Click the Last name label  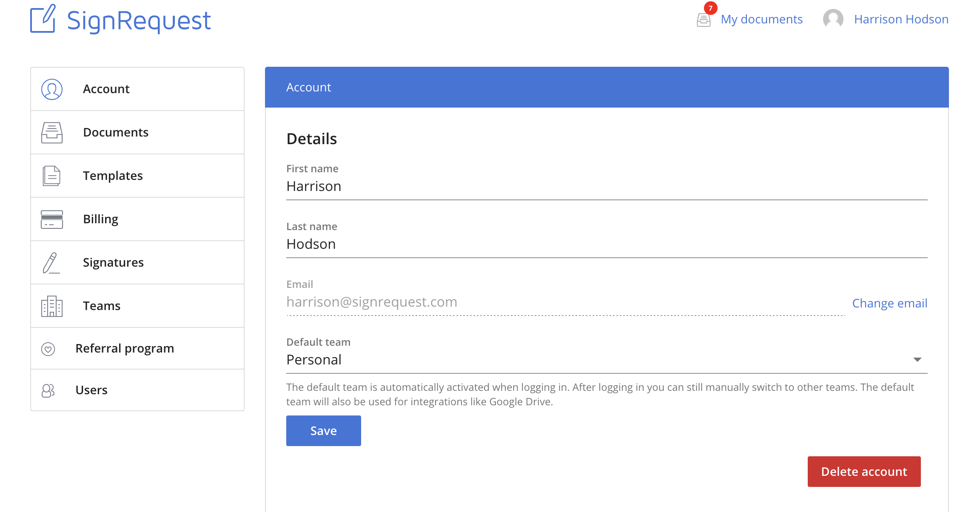pyautogui.click(x=312, y=227)
